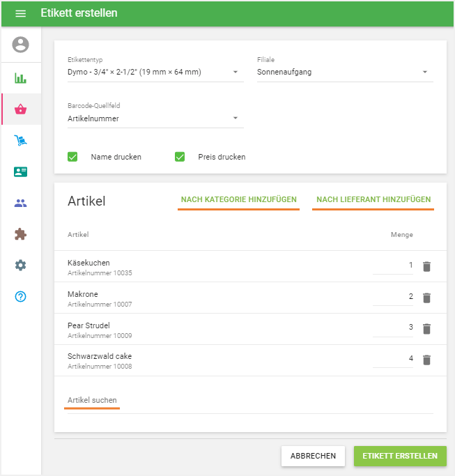Open the employees ID card icon
This screenshot has width=455, height=476.
tap(21, 172)
